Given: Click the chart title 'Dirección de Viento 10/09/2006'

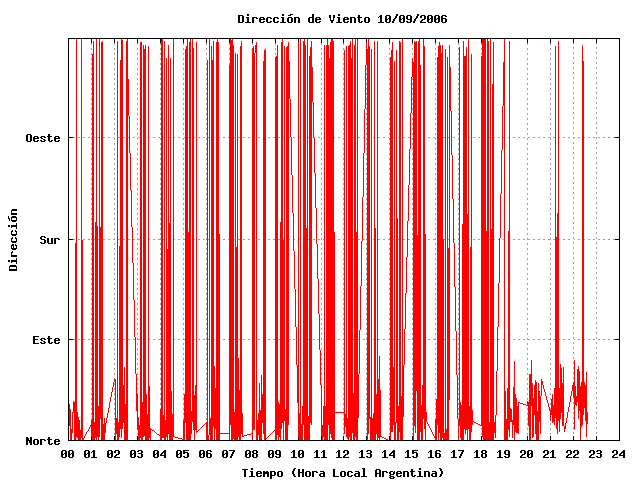Looking at the screenshot, I should [342, 19].
